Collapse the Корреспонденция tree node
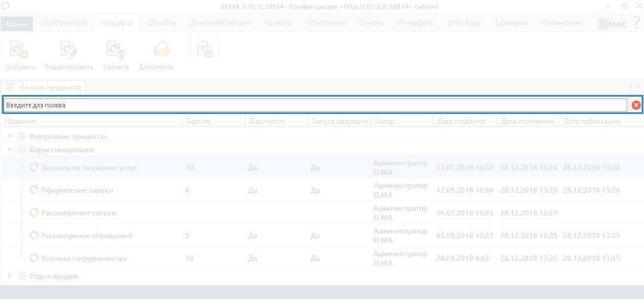Viewport: 644px width, 299px height. pos(10,150)
